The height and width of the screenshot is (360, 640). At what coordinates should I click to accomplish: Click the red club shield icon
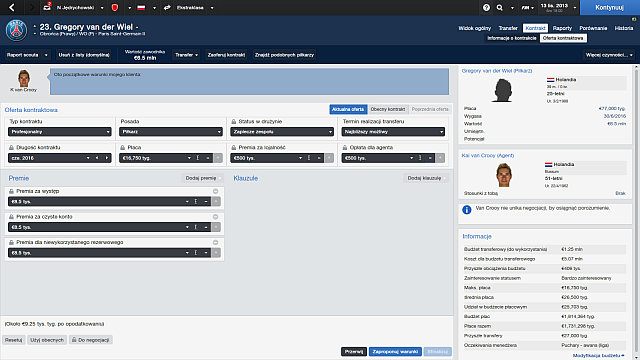point(115,7)
